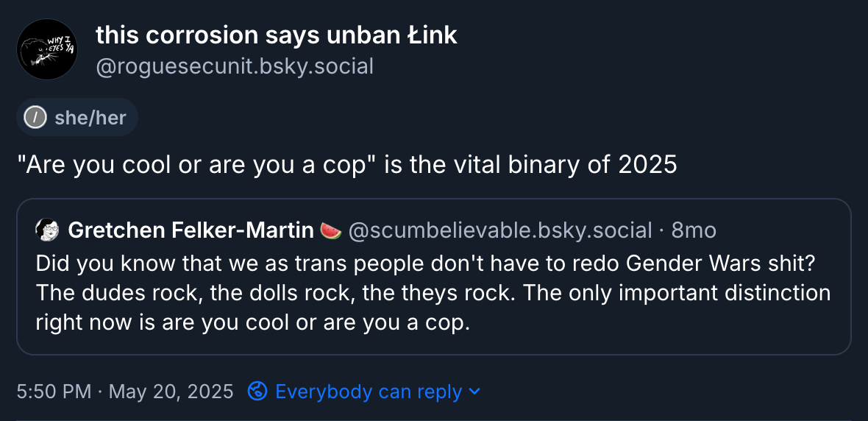
Task: Click the quoted post's final line ending "a cop."
Action: click(x=252, y=322)
